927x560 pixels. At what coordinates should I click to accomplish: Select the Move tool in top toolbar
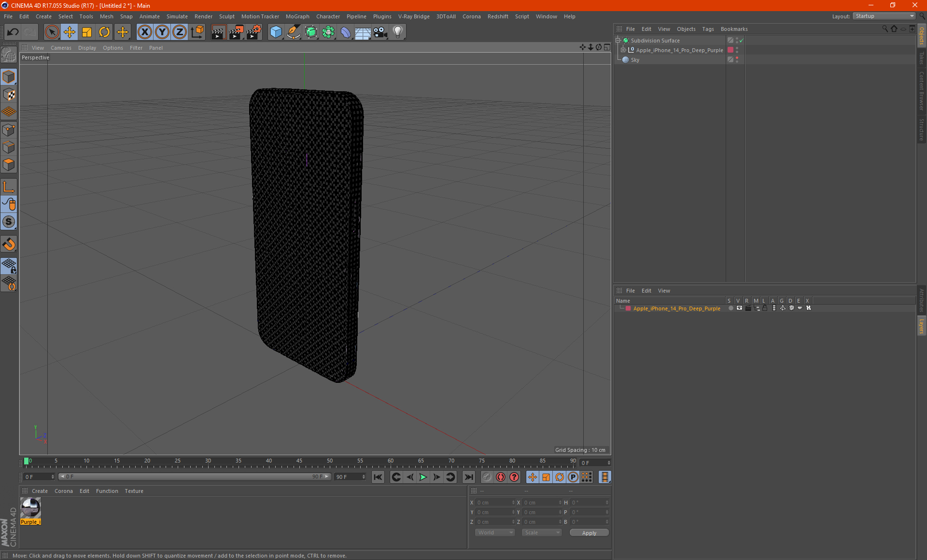pos(70,32)
